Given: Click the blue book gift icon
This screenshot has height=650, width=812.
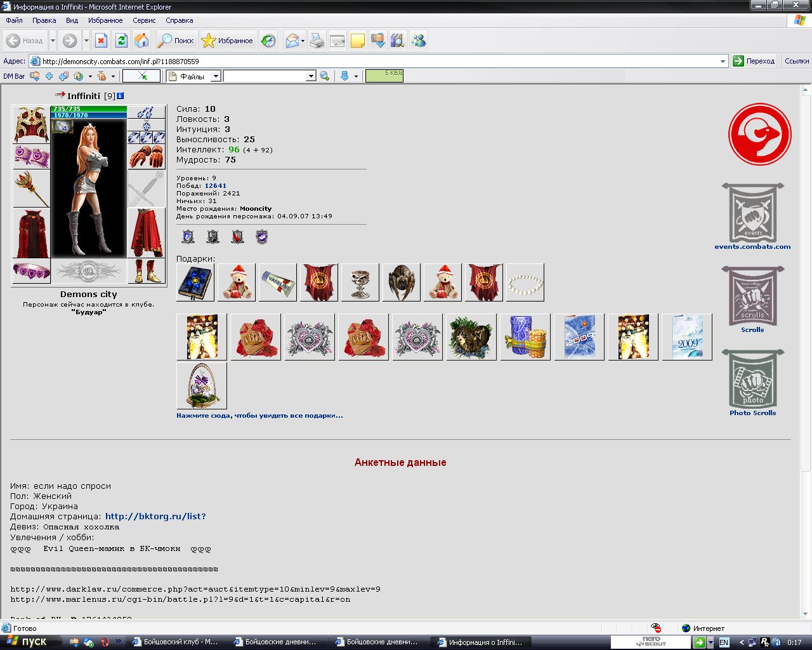Looking at the screenshot, I should (x=195, y=282).
